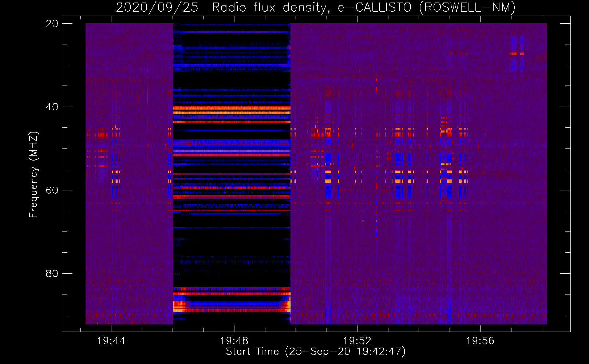The width and height of the screenshot is (589, 364).
Task: Click the '19:52' time tick label
Action: click(357, 341)
